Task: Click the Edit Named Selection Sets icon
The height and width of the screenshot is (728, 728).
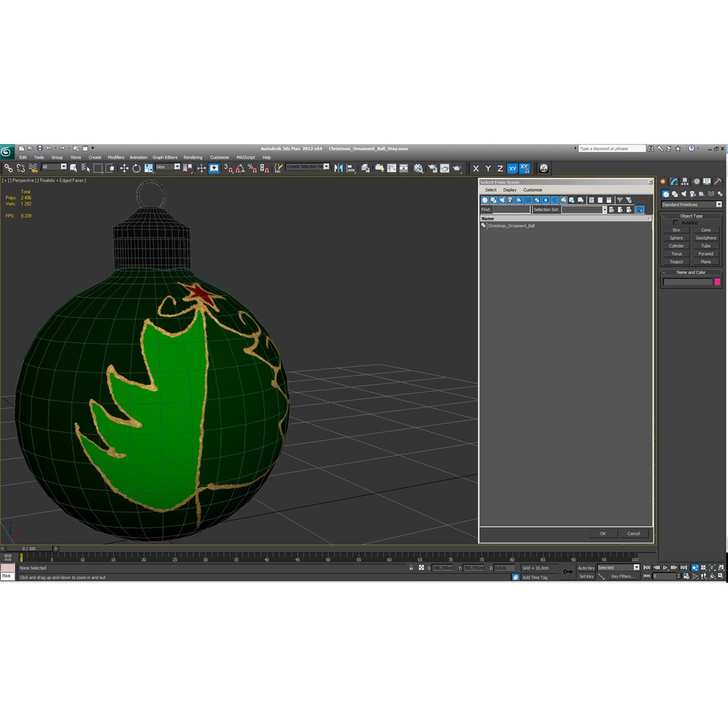Action: point(278,168)
